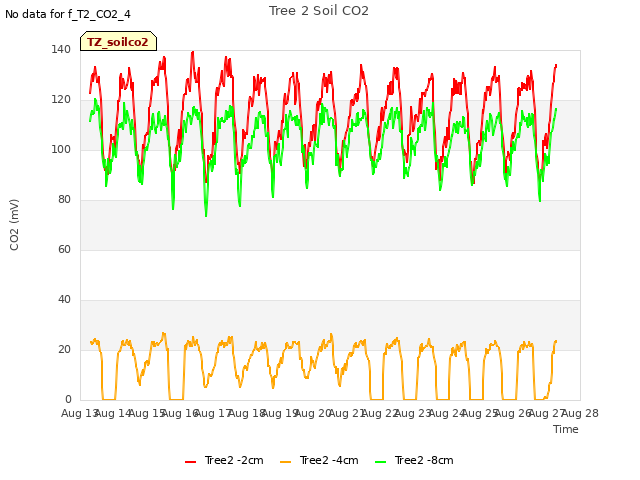
Task: Click the red Tree2 -2cm legend swatch
Action: [x=191, y=462]
